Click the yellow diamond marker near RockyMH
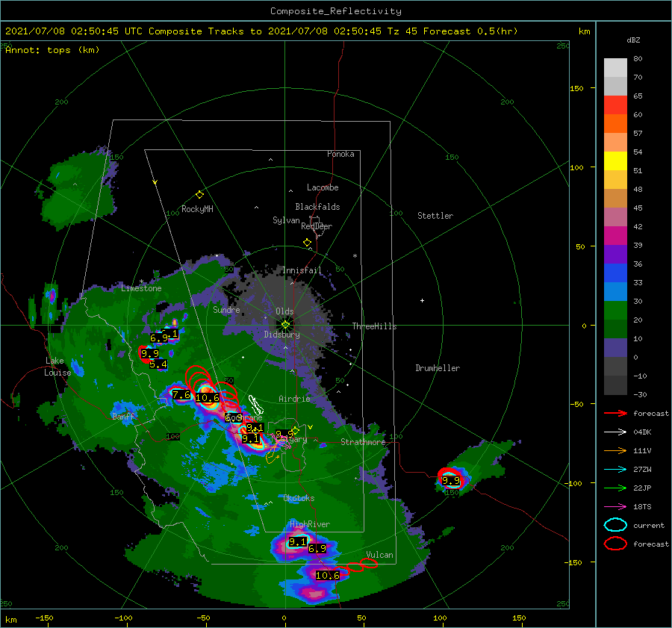Image resolution: width=672 pixels, height=628 pixels. [x=199, y=195]
